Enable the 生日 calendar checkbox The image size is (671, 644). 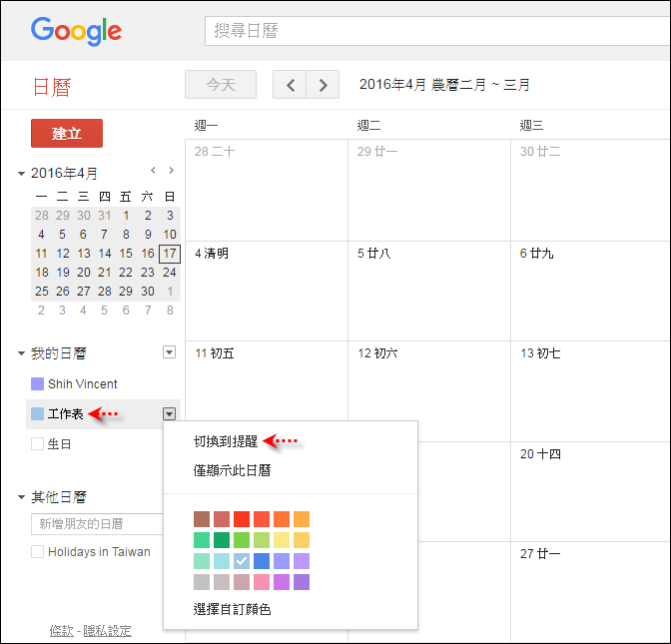37,443
